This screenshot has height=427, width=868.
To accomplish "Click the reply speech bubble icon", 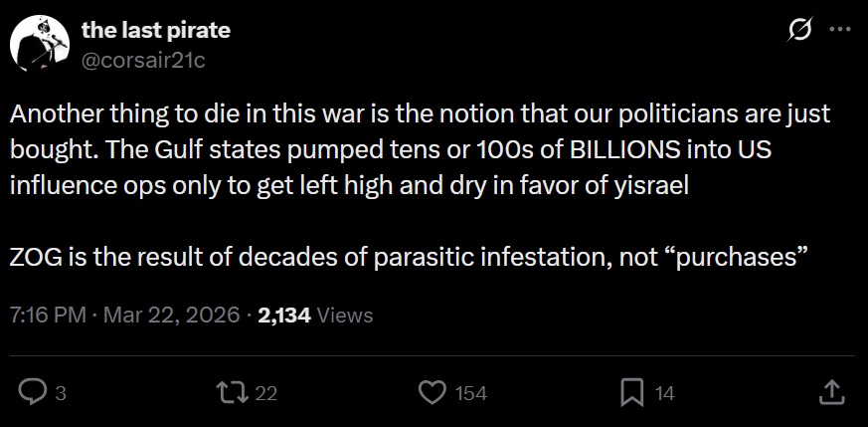I will [33, 393].
